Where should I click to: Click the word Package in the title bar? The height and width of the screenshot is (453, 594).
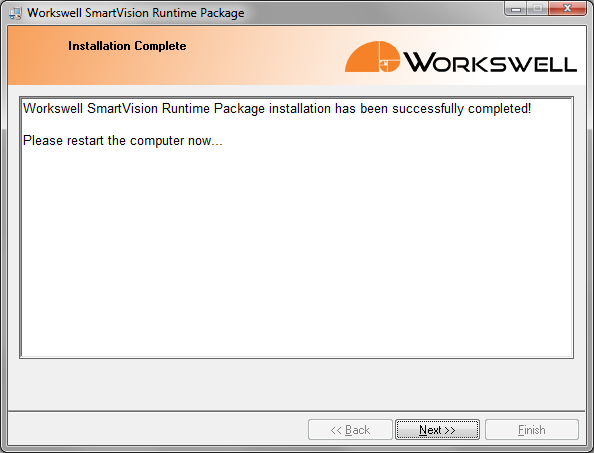(222, 13)
